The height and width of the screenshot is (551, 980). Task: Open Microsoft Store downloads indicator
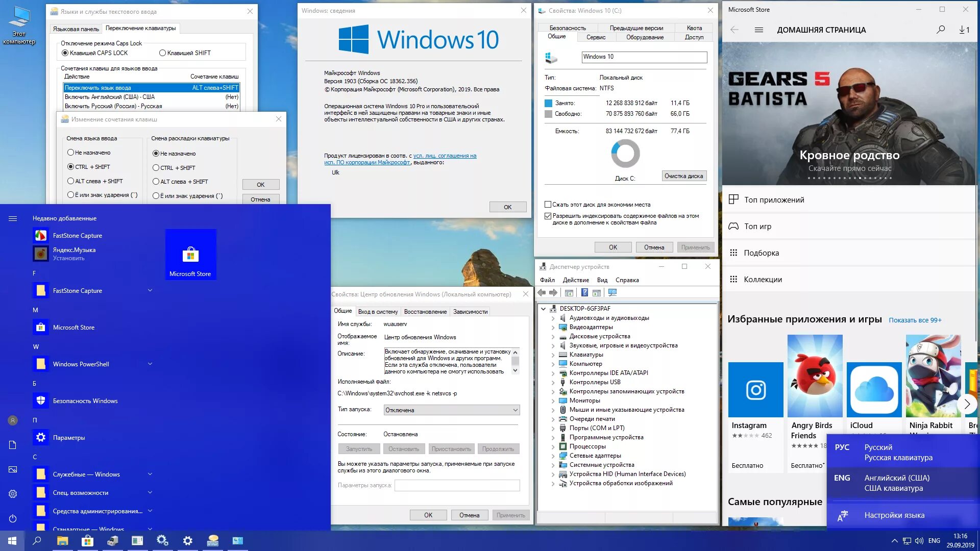coord(964,30)
